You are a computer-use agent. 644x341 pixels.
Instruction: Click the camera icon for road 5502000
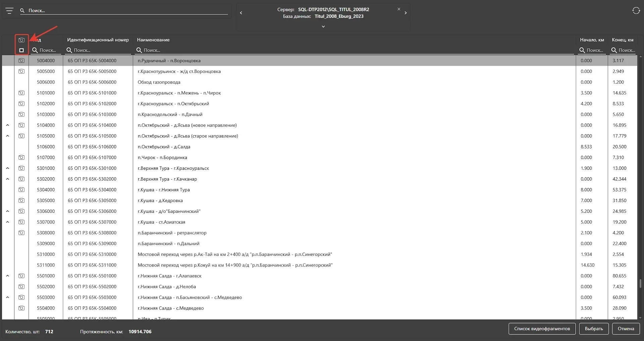(x=21, y=287)
